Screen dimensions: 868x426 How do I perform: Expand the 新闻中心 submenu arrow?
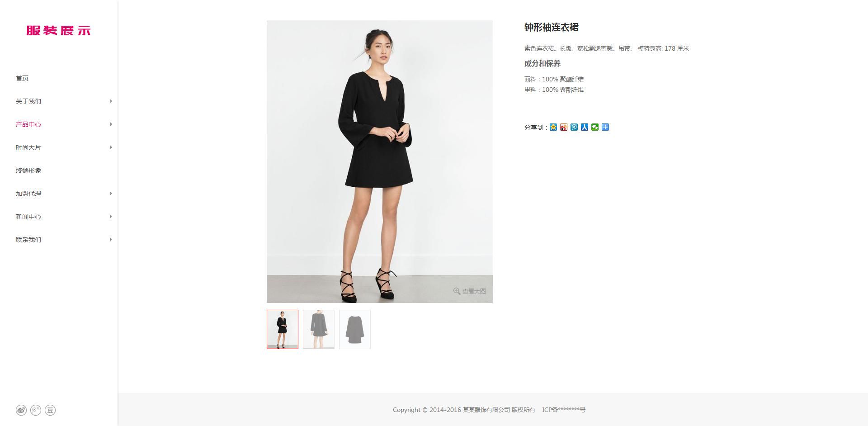pyautogui.click(x=111, y=217)
